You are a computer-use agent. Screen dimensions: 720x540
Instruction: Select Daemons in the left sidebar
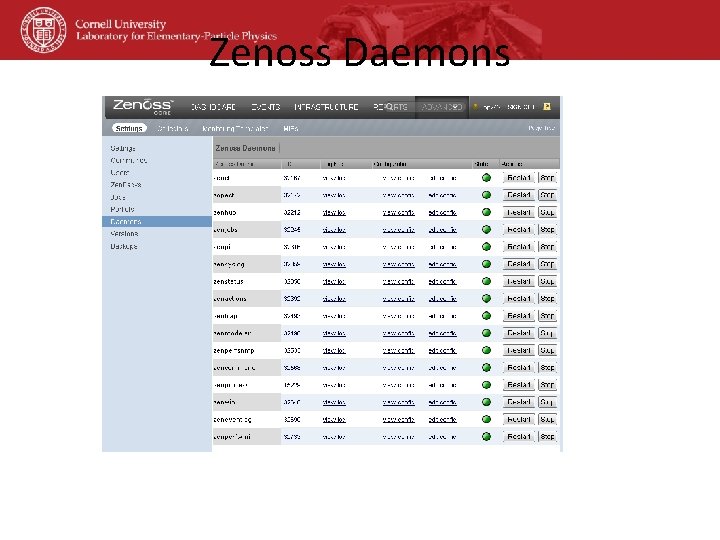[157, 221]
